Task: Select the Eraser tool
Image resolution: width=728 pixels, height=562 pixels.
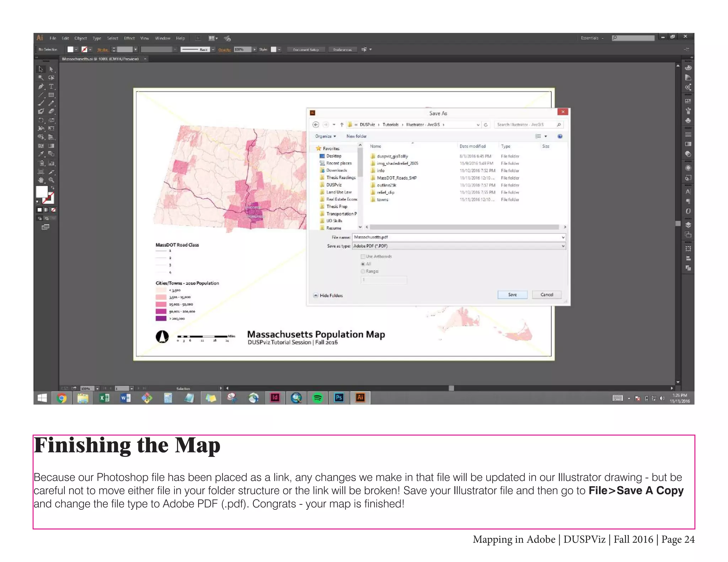Action: (x=51, y=112)
